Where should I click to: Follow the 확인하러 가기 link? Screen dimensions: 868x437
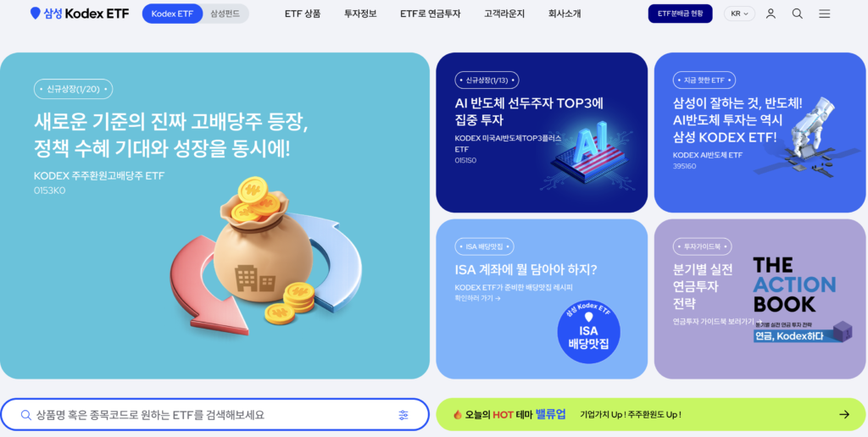478,299
